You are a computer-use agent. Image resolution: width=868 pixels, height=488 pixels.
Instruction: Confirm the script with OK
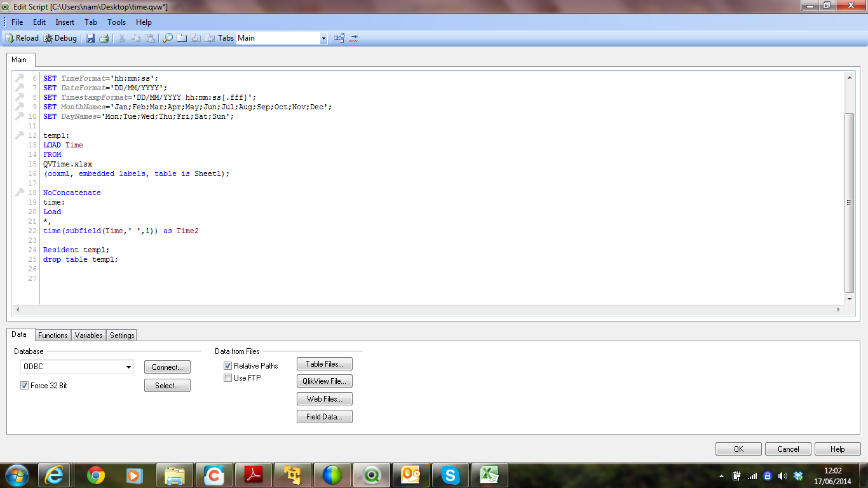pos(738,449)
